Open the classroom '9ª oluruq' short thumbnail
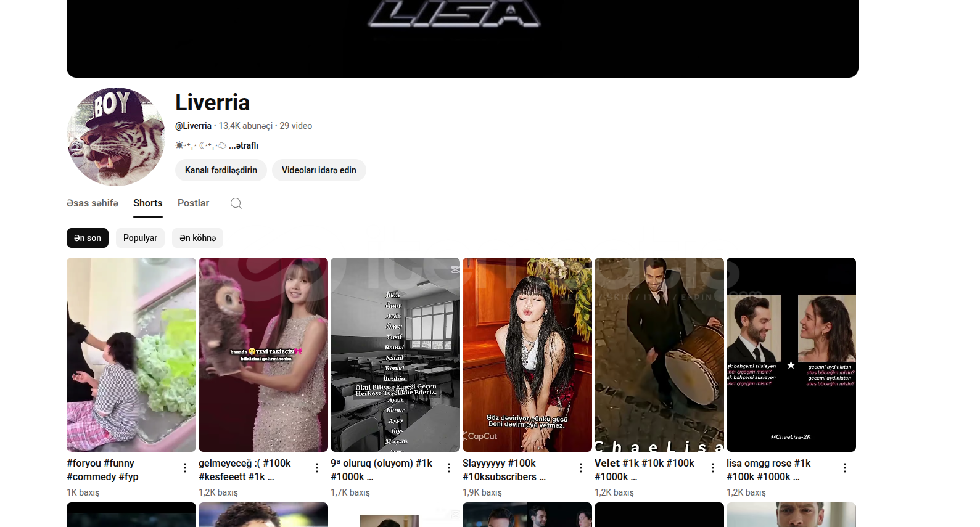 pos(395,354)
